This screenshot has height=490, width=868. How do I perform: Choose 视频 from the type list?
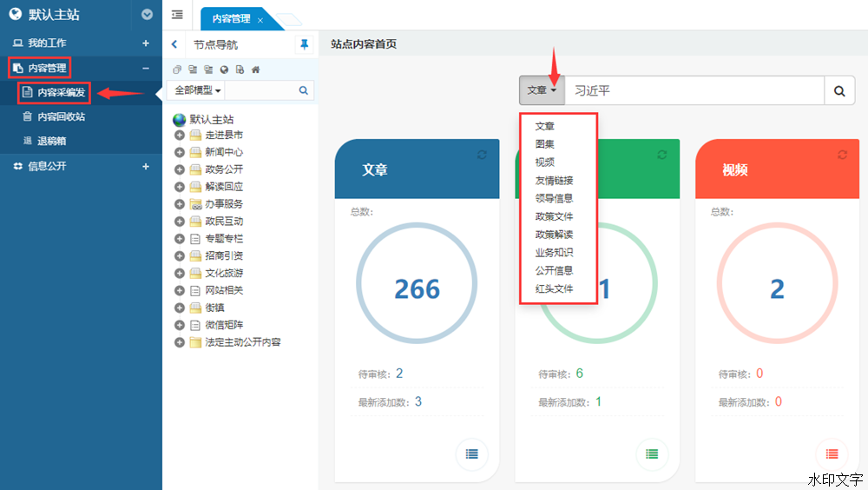coord(545,162)
